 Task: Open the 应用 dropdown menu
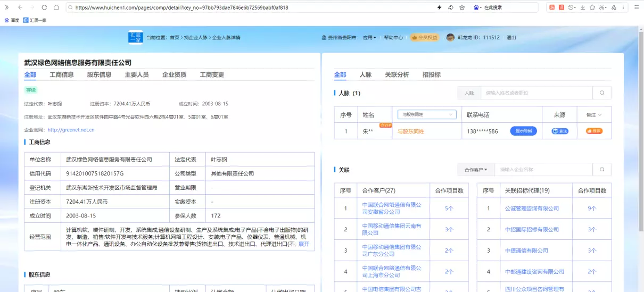point(369,38)
